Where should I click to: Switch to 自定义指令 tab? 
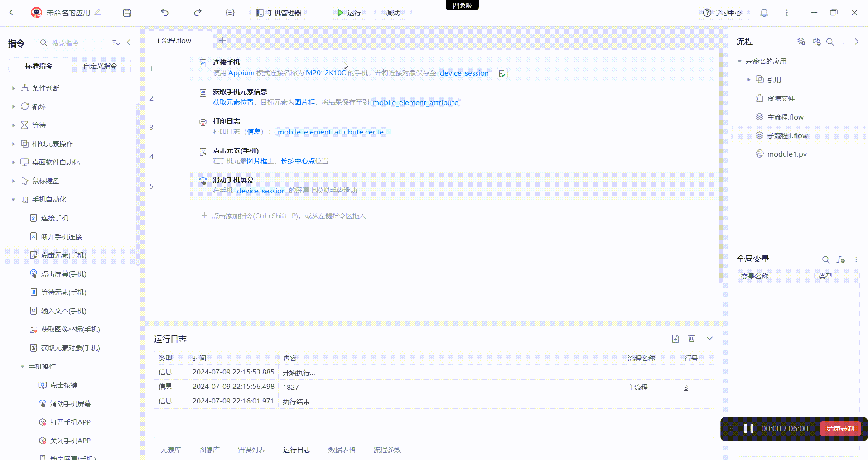pyautogui.click(x=100, y=66)
